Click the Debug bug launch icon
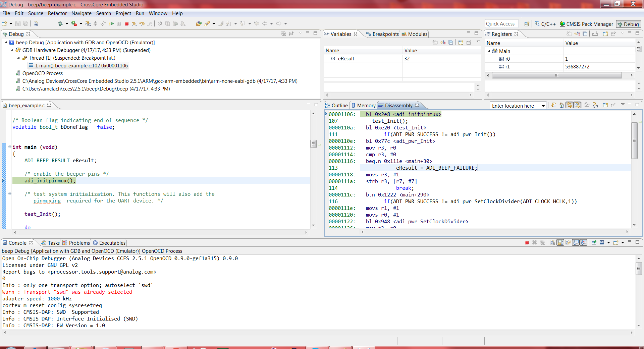 tap(60, 23)
